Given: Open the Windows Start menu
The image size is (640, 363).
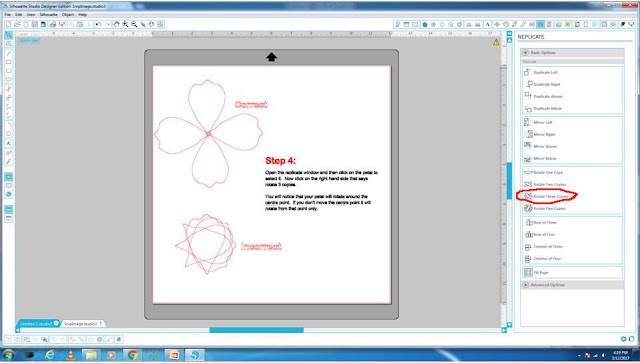Looking at the screenshot, I should click(x=8, y=355).
